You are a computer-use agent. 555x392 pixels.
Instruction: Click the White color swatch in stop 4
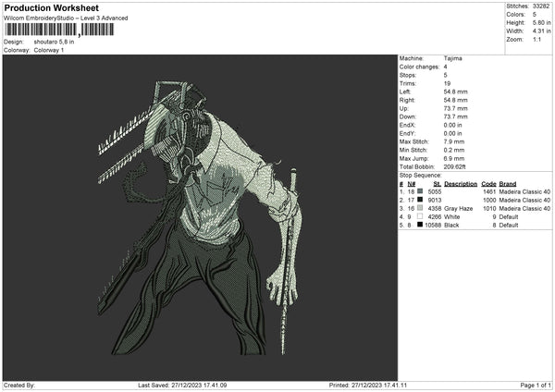tap(420, 216)
